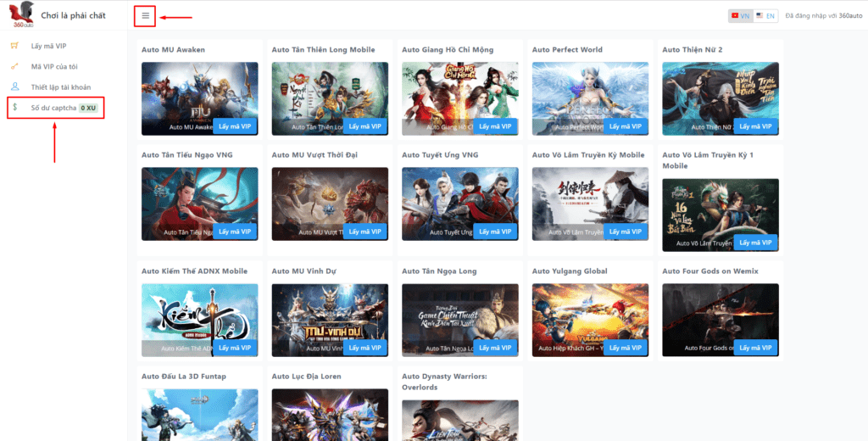
Task: Switch language to VN
Action: coord(740,16)
